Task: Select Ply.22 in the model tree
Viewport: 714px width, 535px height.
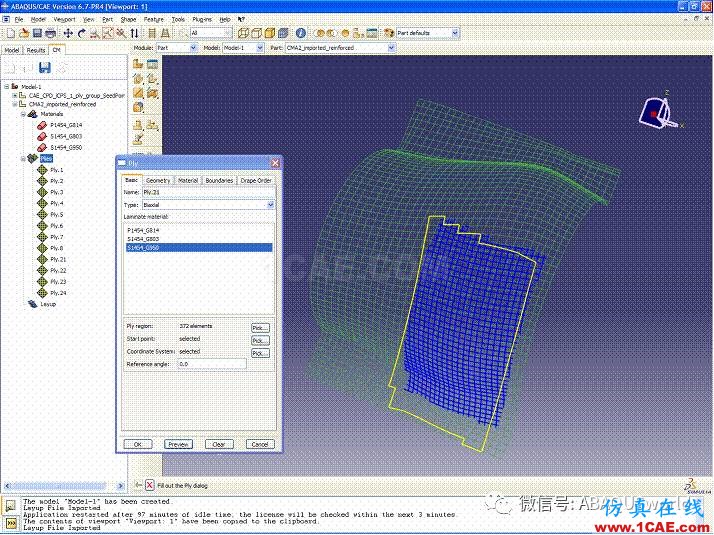Action: [x=58, y=270]
